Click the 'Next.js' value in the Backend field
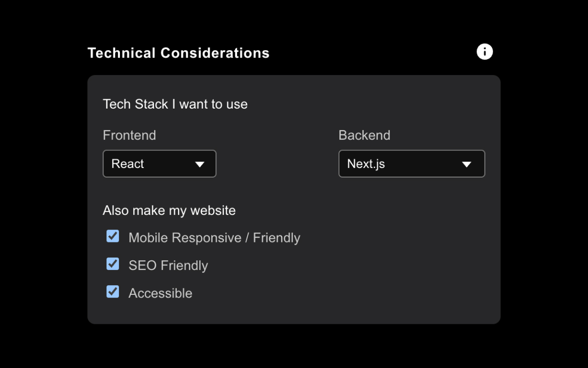 coord(366,164)
